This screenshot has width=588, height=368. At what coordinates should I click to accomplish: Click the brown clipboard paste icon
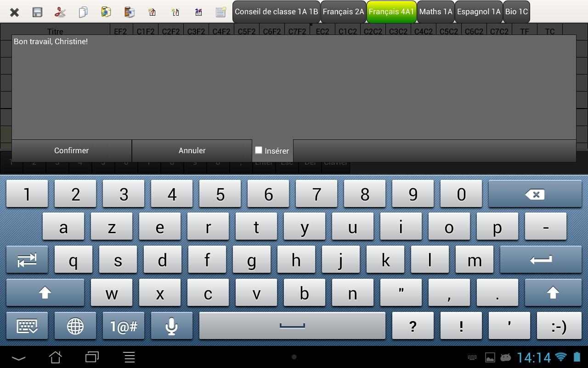tap(130, 12)
